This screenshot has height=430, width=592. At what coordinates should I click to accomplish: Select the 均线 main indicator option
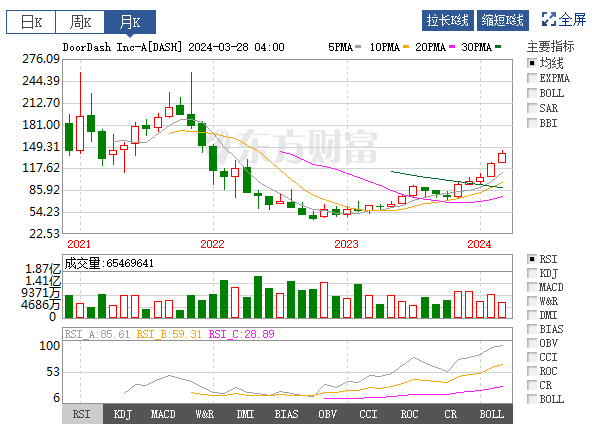[532, 63]
